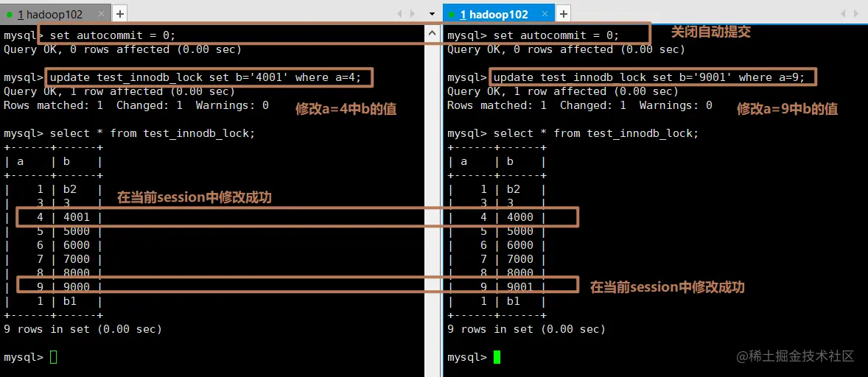Image resolution: width=868 pixels, height=377 pixels.
Task: Click 'Query OK, 0 rows affected' in right terminal
Action: click(566, 50)
